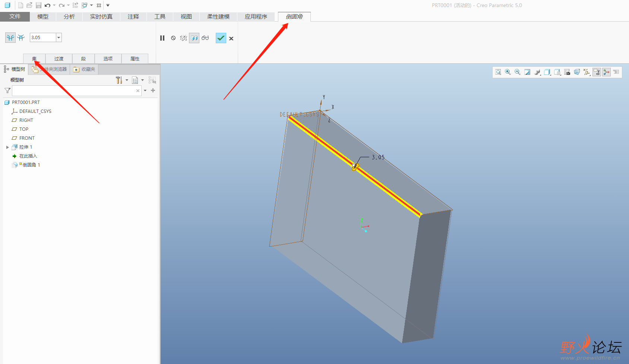Click the model tree settings hammer icon
The image size is (629, 364).
tap(119, 80)
